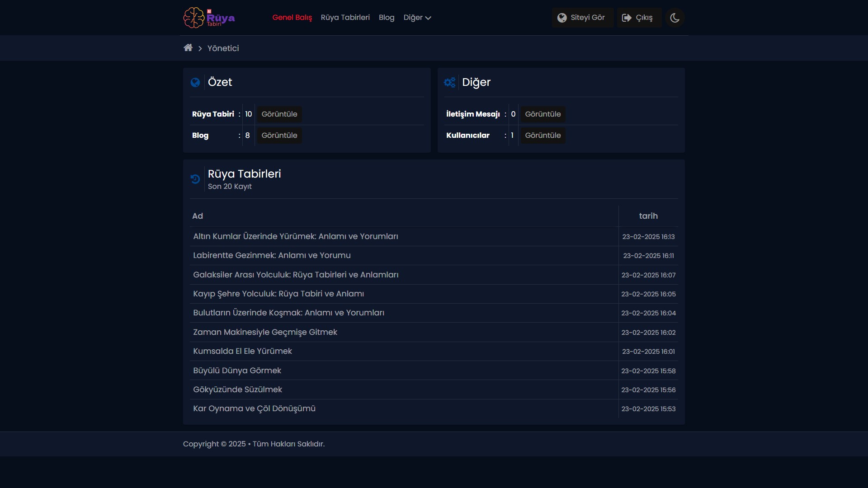Viewport: 868px width, 488px height.
Task: Open 'Zaman Makinesiyle Geçmişe Gitmek' entry
Action: (x=265, y=332)
